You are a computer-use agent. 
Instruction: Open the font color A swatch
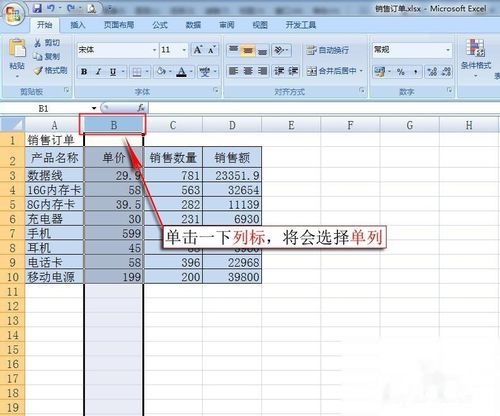click(181, 72)
